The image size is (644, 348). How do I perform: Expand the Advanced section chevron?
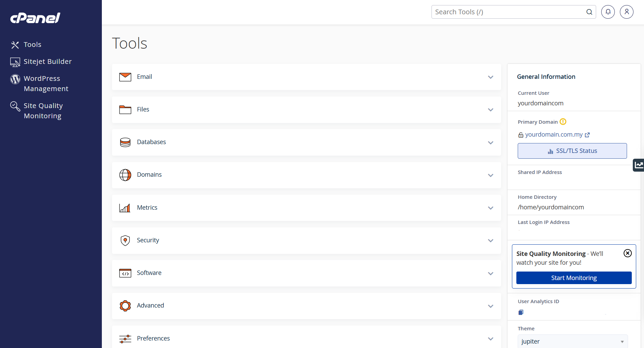490,306
